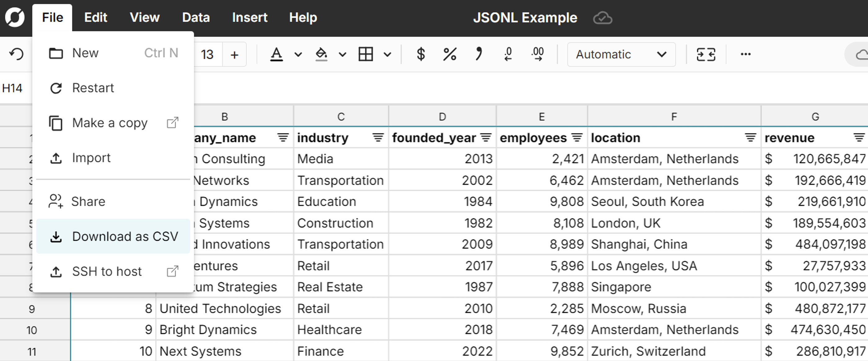Toggle comma thousands separator format

pos(478,54)
